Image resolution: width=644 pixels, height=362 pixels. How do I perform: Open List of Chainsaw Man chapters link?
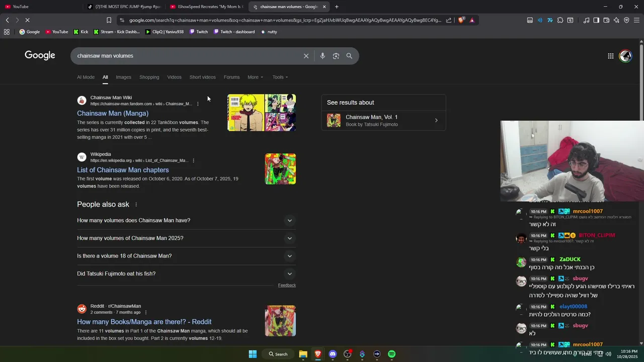(123, 170)
